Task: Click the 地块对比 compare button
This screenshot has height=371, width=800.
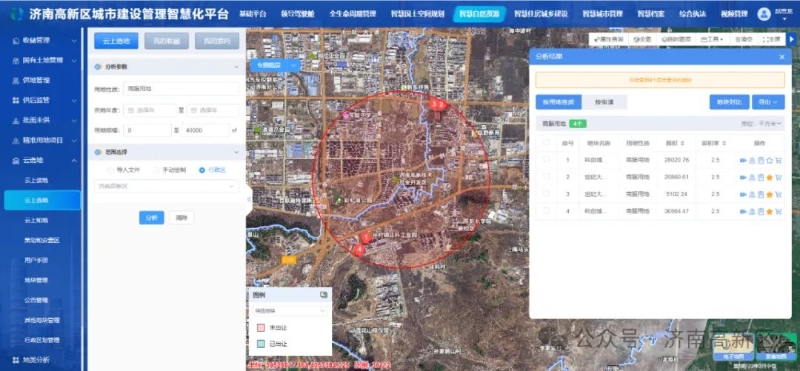Action: (729, 102)
